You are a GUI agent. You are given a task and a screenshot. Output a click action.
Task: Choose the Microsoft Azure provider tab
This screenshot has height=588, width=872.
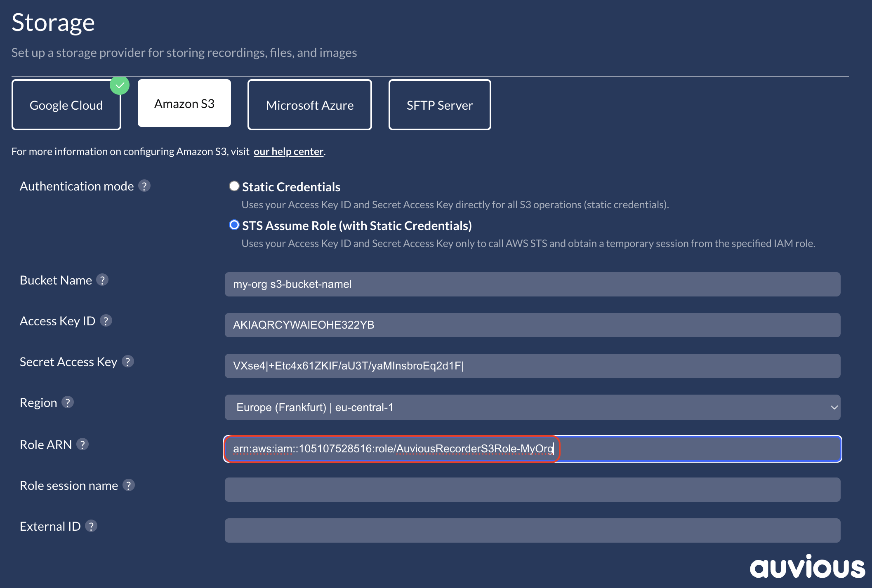309,105
